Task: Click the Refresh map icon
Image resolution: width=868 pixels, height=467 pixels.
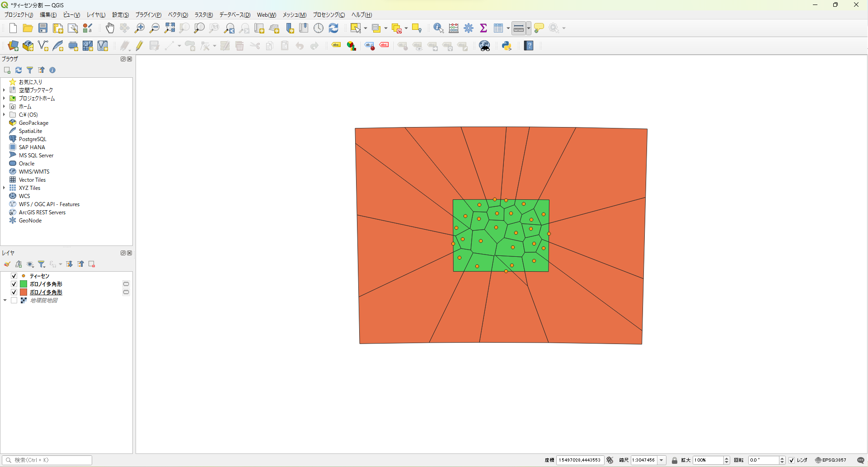Action: (333, 28)
